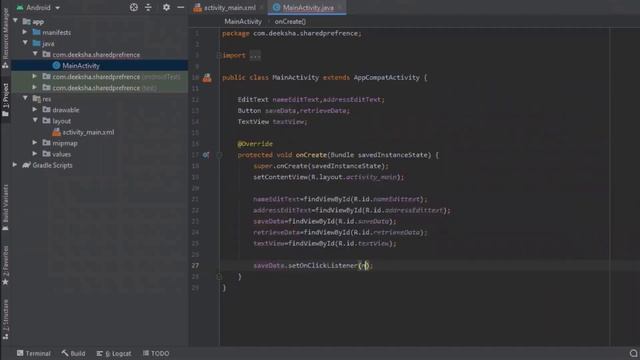Click the saveData.setOnClickListener code line
Image resolution: width=640 pixels, height=360 pixels.
pos(313,266)
